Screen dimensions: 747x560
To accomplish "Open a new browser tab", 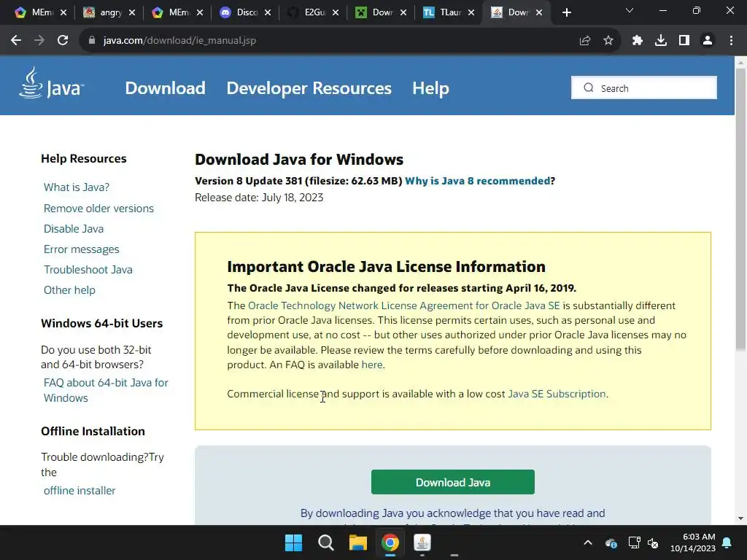I will point(566,13).
